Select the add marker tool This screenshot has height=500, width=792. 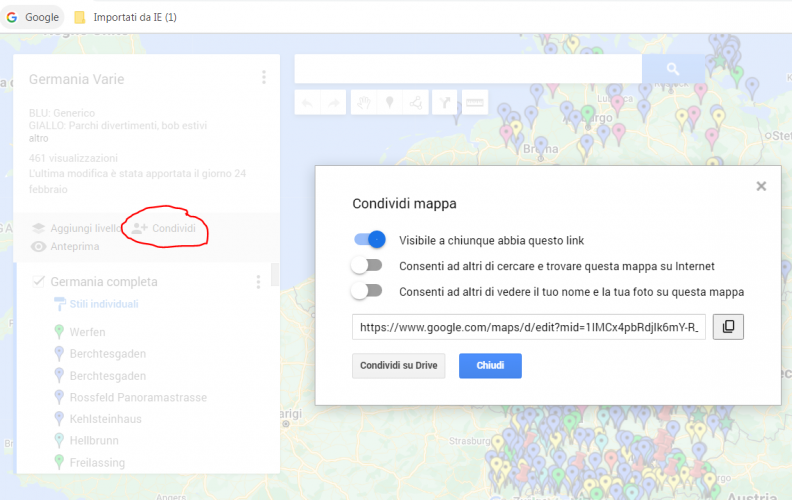tap(390, 102)
